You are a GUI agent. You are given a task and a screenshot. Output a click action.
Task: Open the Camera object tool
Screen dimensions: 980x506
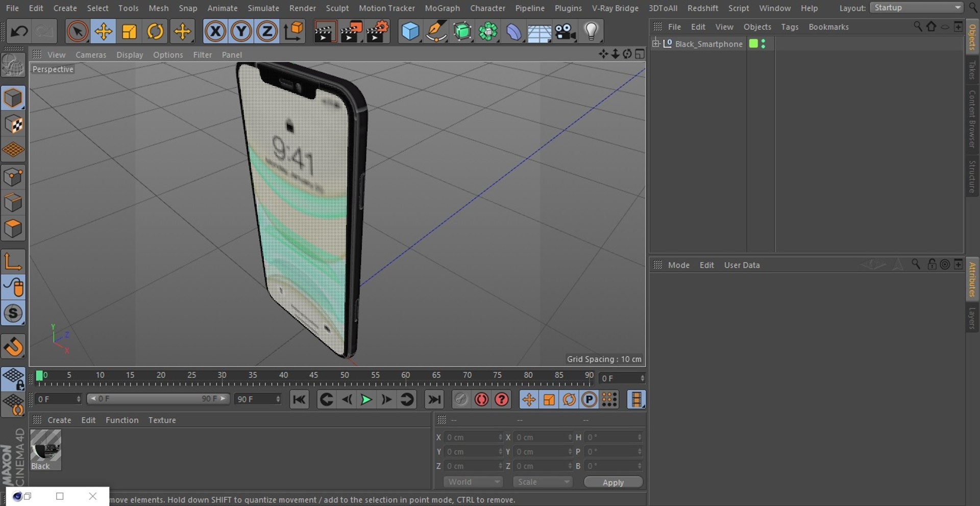tap(565, 32)
